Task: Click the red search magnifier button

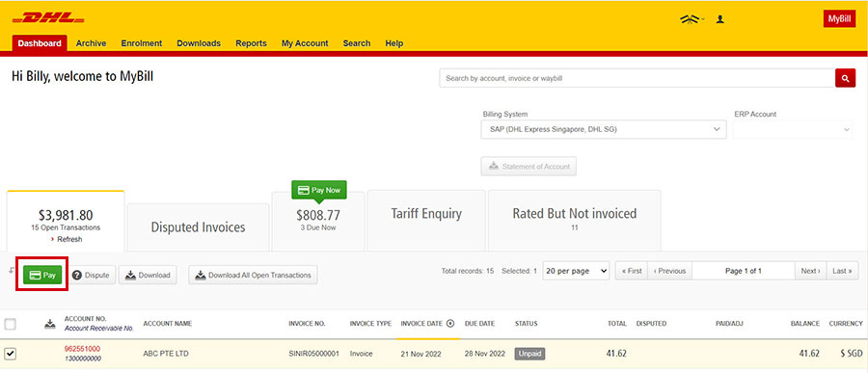Action: pos(845,79)
